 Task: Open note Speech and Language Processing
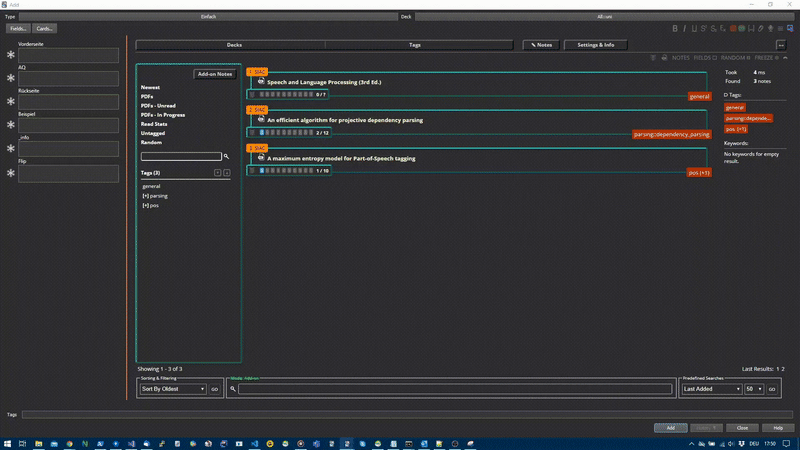tap(324, 82)
